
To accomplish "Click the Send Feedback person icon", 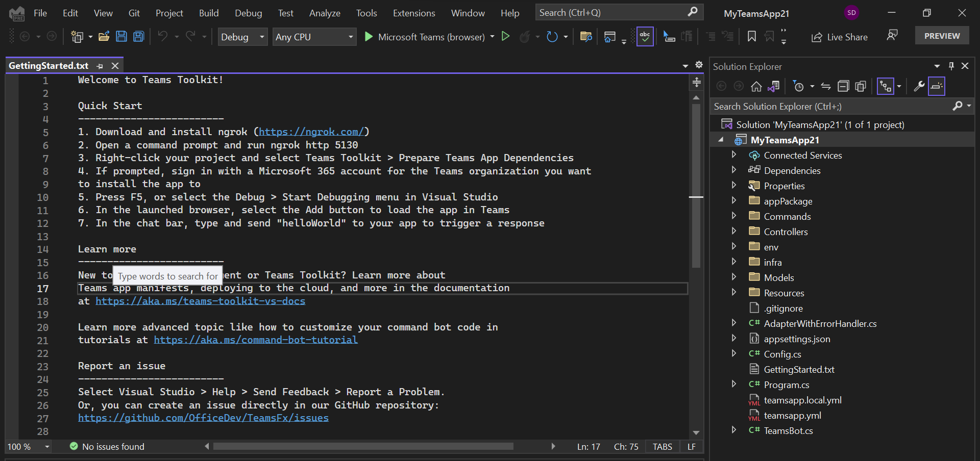I will [x=892, y=35].
